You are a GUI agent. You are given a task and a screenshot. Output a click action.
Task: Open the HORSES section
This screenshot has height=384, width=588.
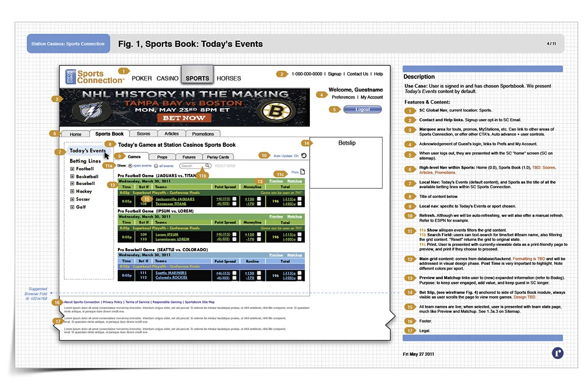[229, 78]
